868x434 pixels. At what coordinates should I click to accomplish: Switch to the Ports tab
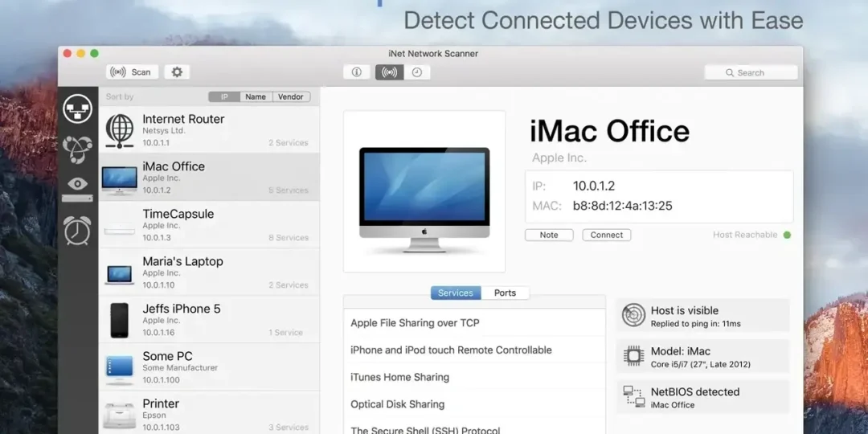click(505, 293)
